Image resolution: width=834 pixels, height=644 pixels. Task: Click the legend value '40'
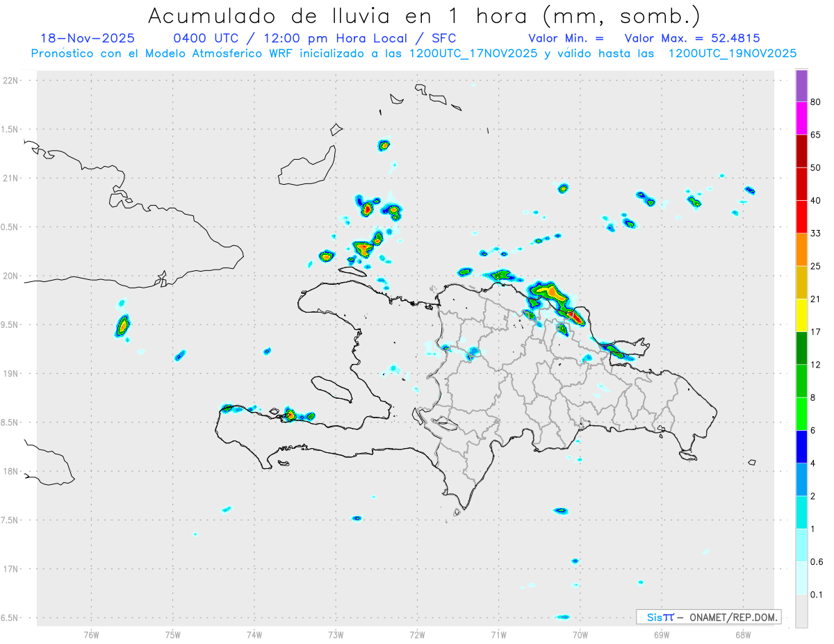tap(815, 201)
